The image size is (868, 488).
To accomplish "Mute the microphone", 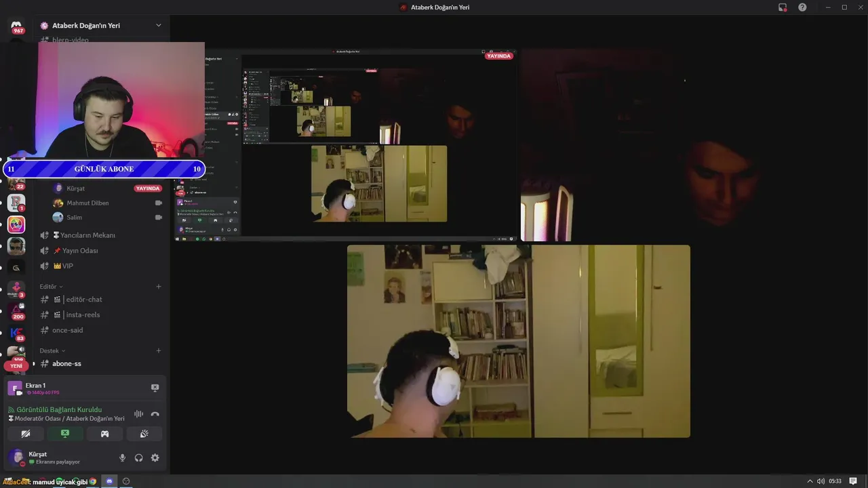I will [x=123, y=457].
